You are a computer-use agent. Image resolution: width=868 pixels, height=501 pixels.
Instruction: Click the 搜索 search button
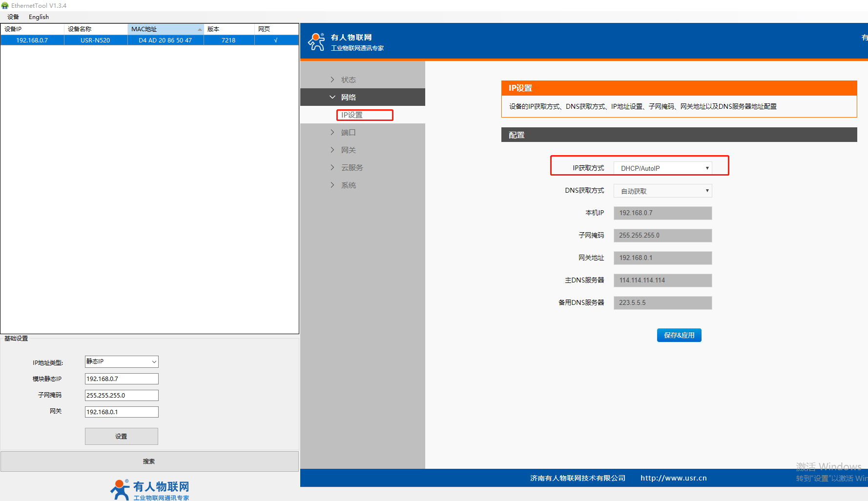pos(149,461)
